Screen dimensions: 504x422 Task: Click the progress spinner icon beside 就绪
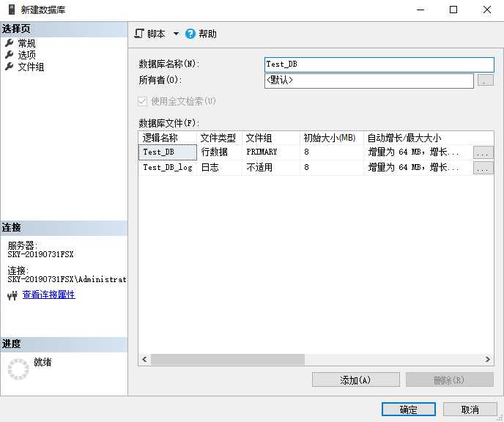coord(18,369)
